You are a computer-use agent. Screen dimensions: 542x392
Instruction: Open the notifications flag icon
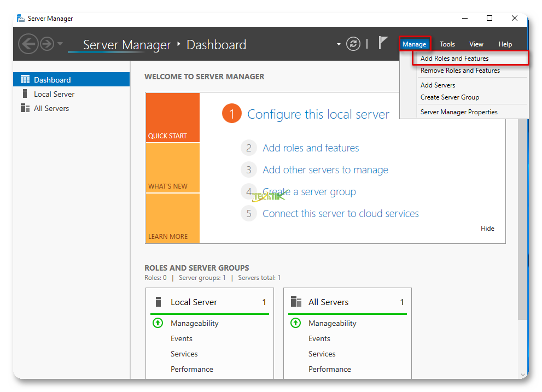(x=383, y=43)
